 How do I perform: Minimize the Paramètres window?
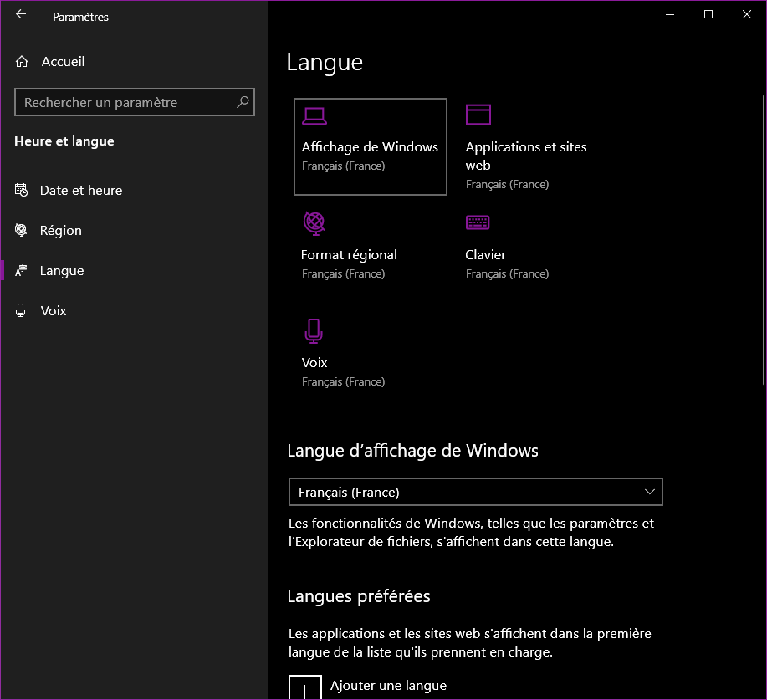(670, 14)
